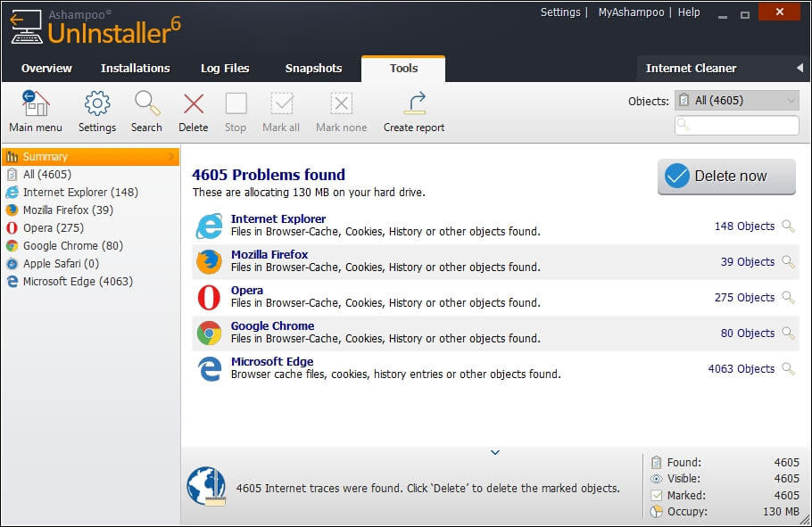The height and width of the screenshot is (527, 812).
Task: Click magnifier icon beside 275 Objects
Action: 788,298
